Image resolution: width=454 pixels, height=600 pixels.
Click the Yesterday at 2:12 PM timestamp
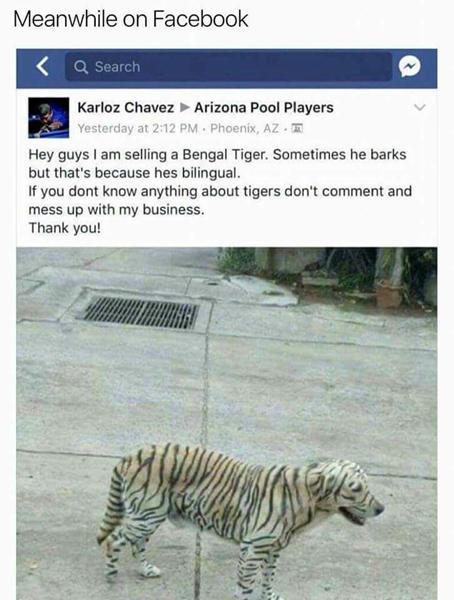click(x=138, y=128)
